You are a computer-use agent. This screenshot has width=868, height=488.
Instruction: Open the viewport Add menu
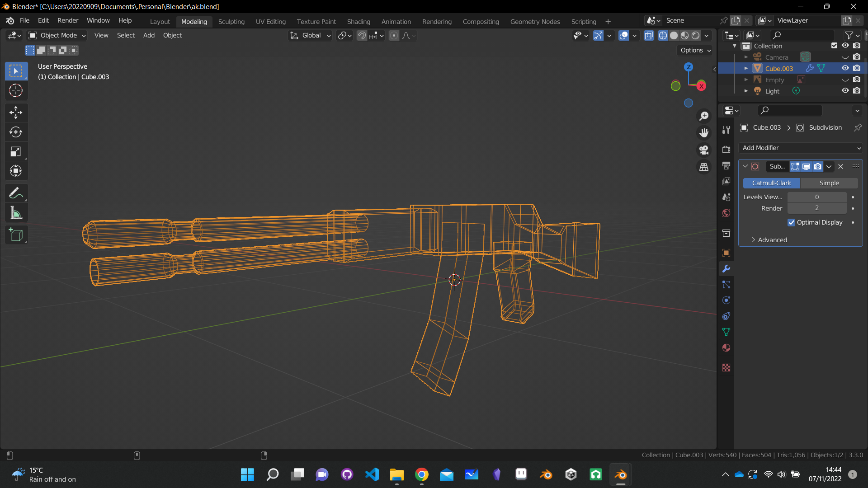coord(149,35)
